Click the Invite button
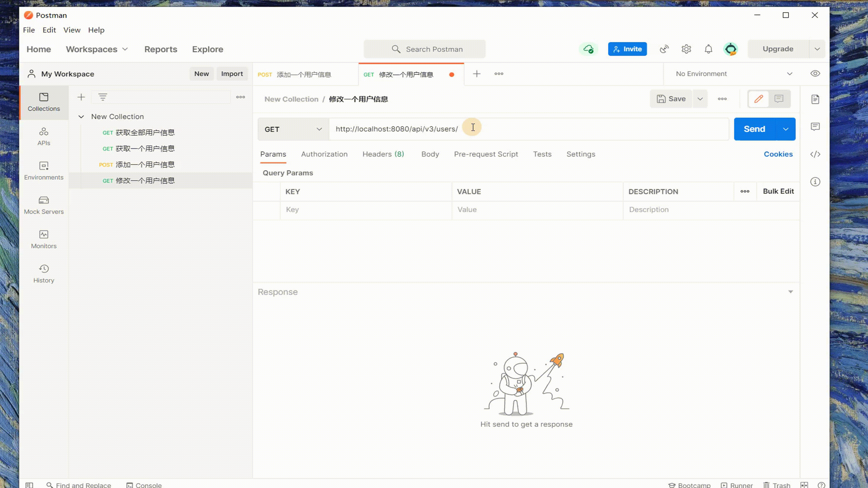Screen dimensions: 868x488 (x=627, y=49)
